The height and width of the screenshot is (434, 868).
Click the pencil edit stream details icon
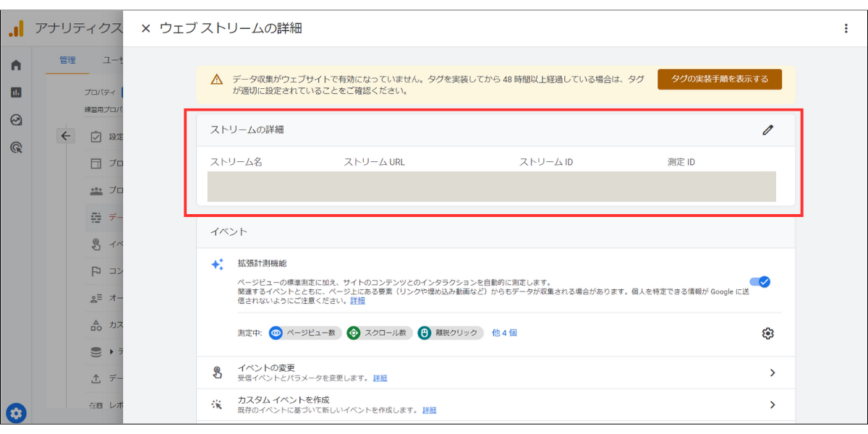point(767,130)
